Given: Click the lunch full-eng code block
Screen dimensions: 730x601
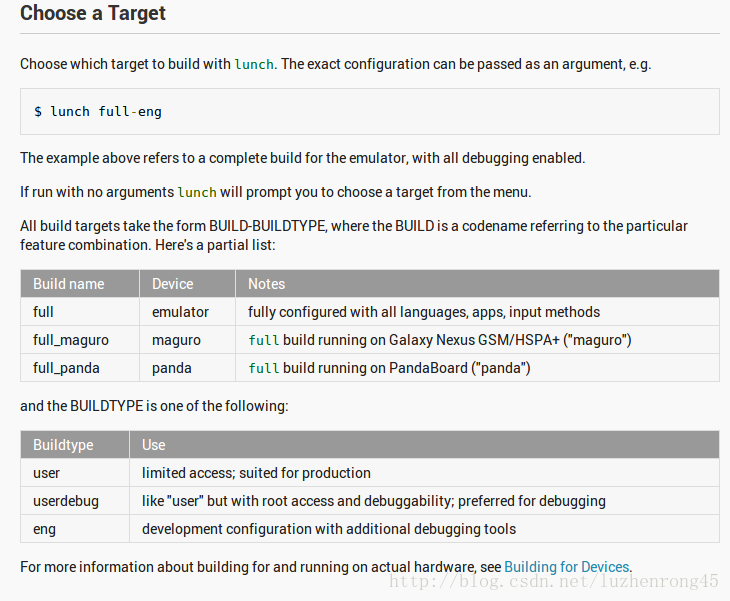Looking at the screenshot, I should pyautogui.click(x=370, y=112).
